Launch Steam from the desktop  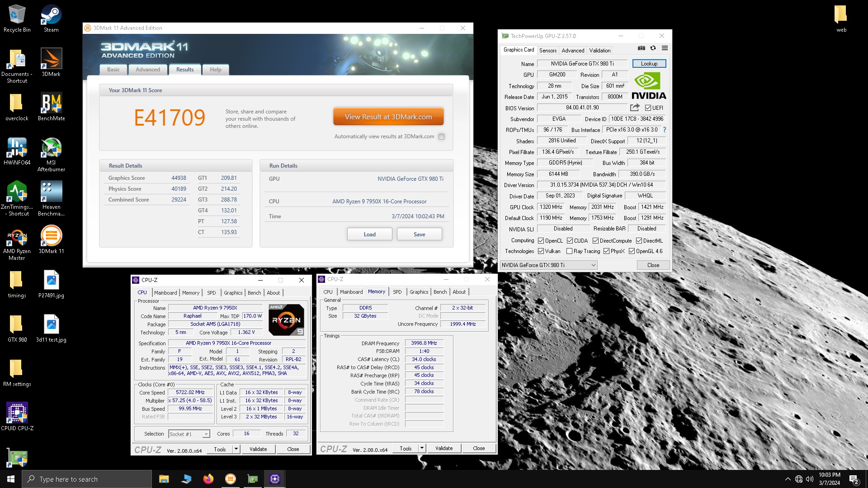[x=51, y=19]
